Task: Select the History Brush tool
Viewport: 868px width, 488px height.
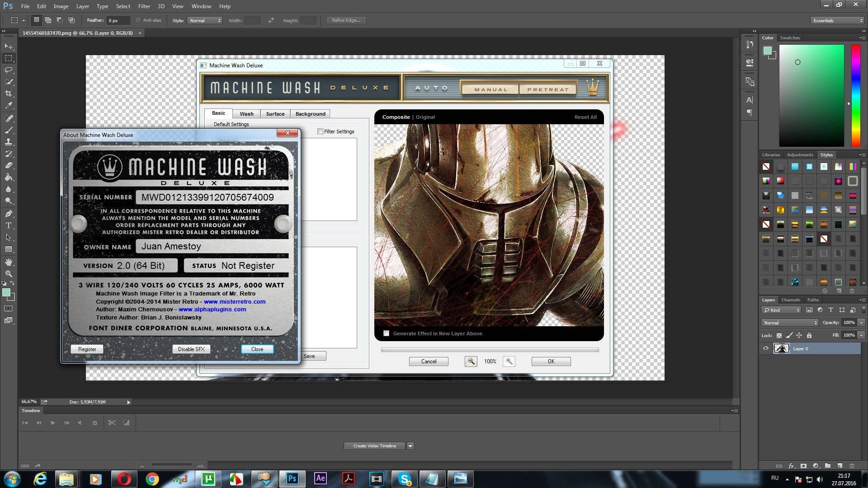Action: click(x=9, y=154)
